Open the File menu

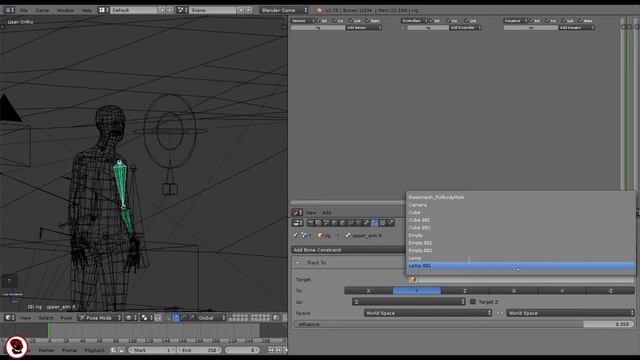pos(24,10)
